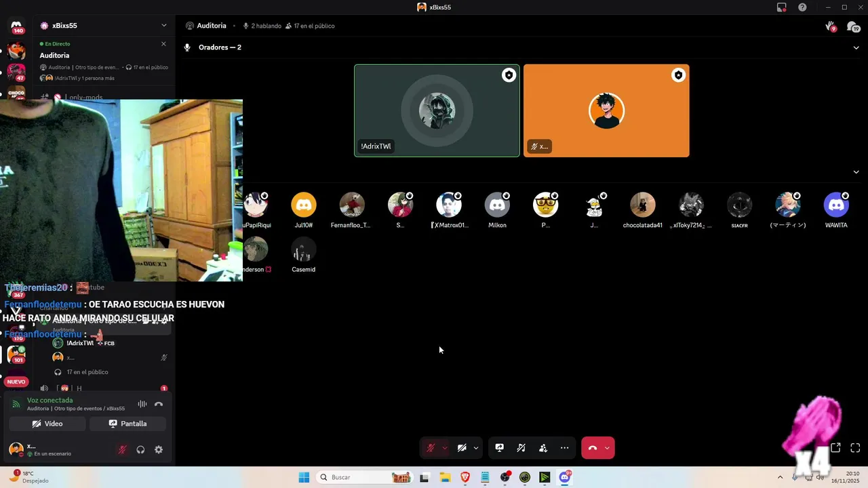Toggle the stage music icon
This screenshot has width=868, height=488.
[521, 448]
